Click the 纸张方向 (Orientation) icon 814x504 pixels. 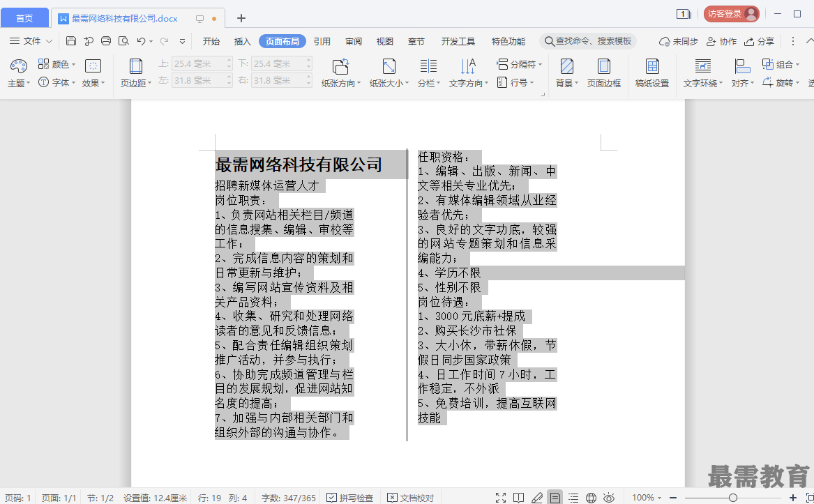coord(340,66)
